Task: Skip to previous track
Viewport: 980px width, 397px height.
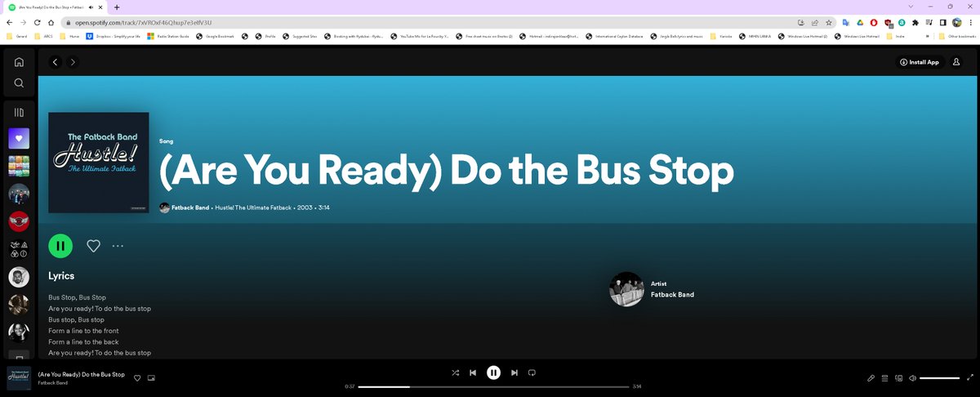Action: tap(473, 372)
